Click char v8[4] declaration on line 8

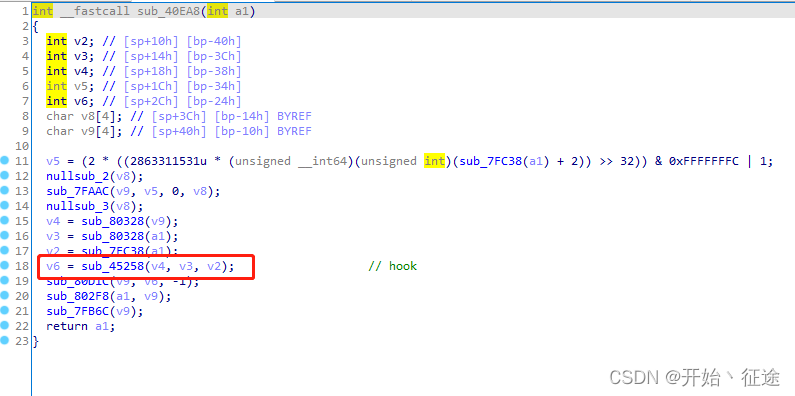click(85, 116)
